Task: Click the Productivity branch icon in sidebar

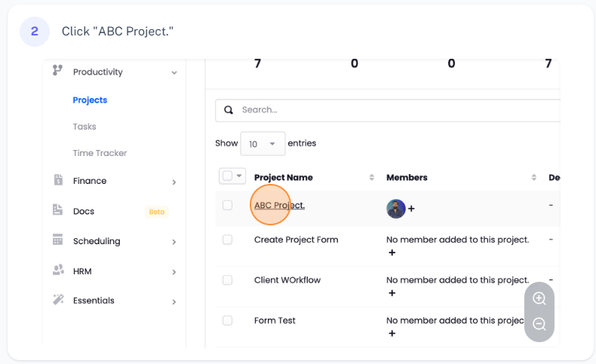Action: coord(57,71)
